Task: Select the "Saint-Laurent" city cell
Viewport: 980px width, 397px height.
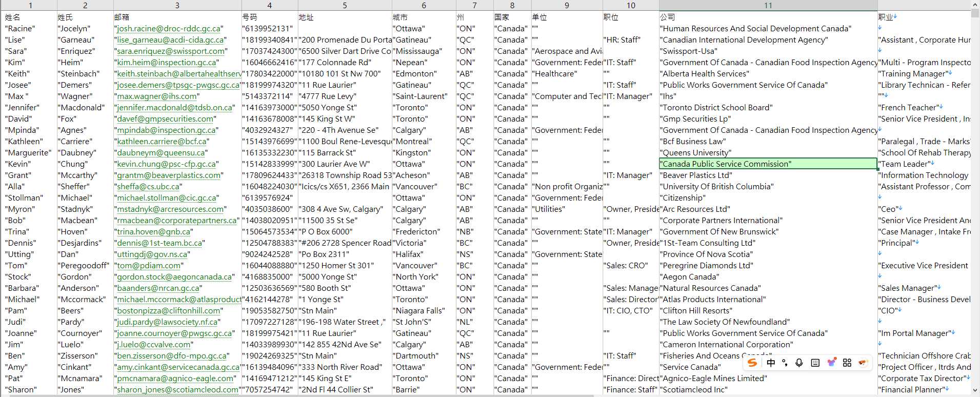Action: 424,96
